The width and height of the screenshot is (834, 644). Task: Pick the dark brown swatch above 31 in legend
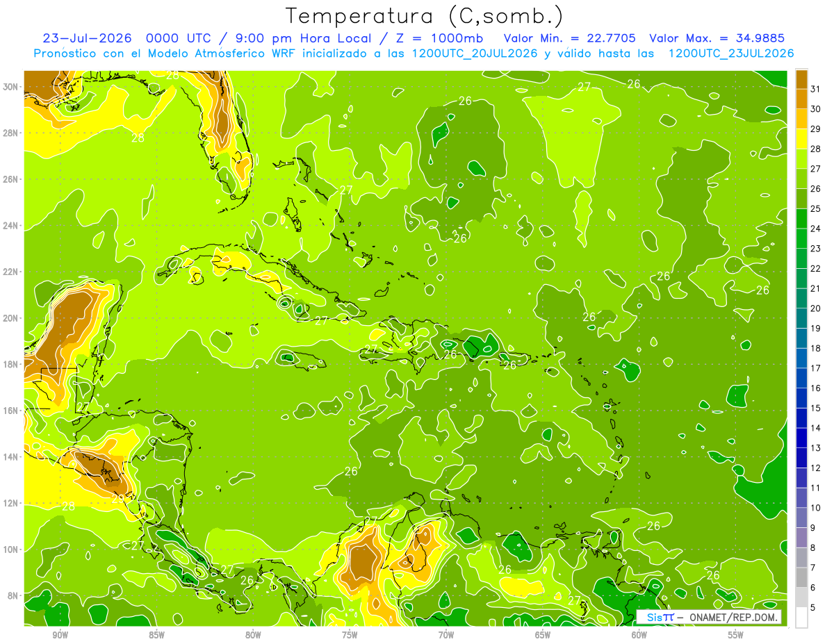801,80
